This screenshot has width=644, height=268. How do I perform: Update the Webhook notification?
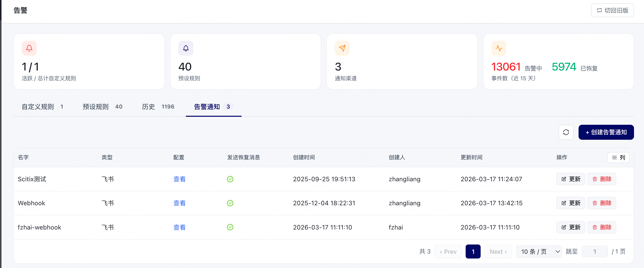point(571,203)
